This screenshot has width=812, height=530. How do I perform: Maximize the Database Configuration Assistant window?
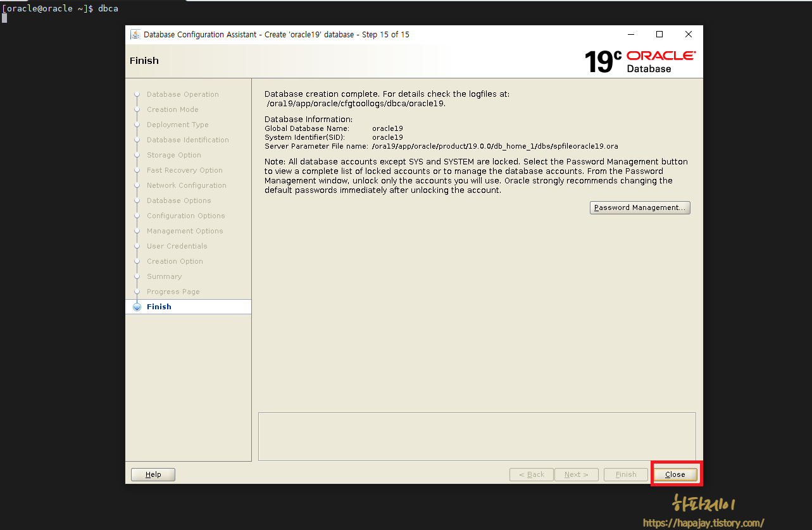coord(659,34)
